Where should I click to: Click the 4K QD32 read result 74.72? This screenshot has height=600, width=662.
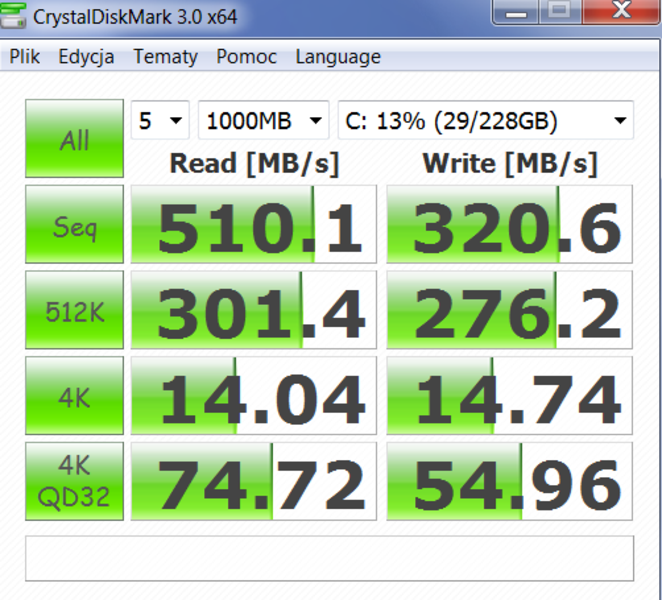(x=254, y=481)
